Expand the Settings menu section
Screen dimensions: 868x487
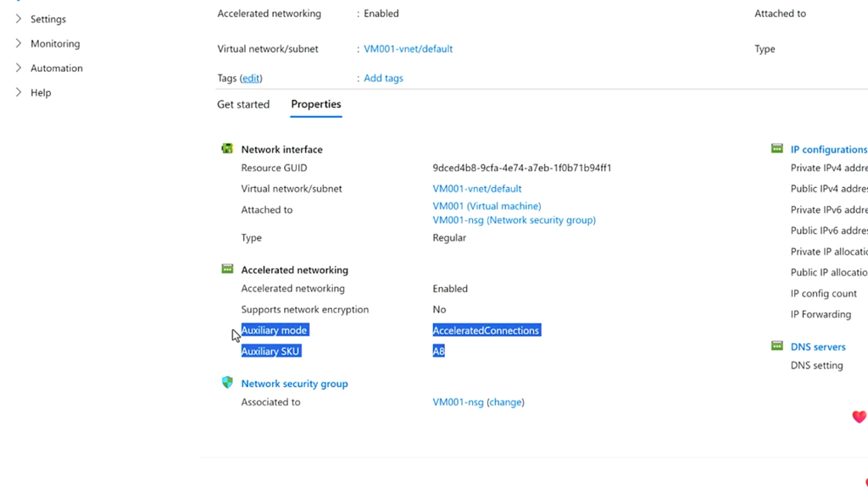19,19
